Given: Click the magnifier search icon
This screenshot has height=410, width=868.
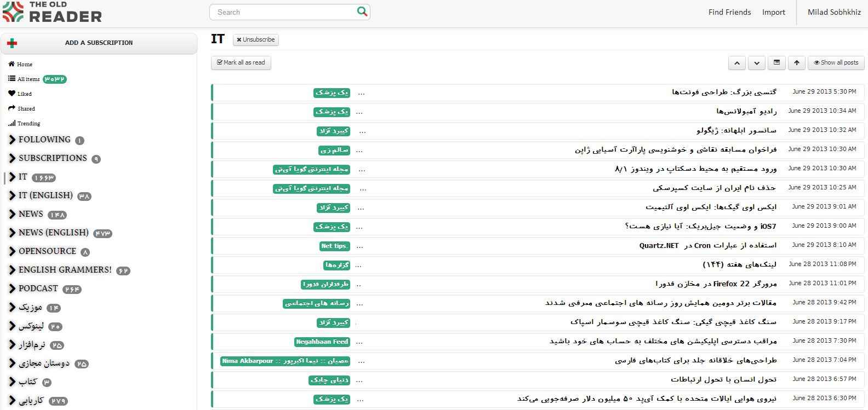Looking at the screenshot, I should pos(362,11).
